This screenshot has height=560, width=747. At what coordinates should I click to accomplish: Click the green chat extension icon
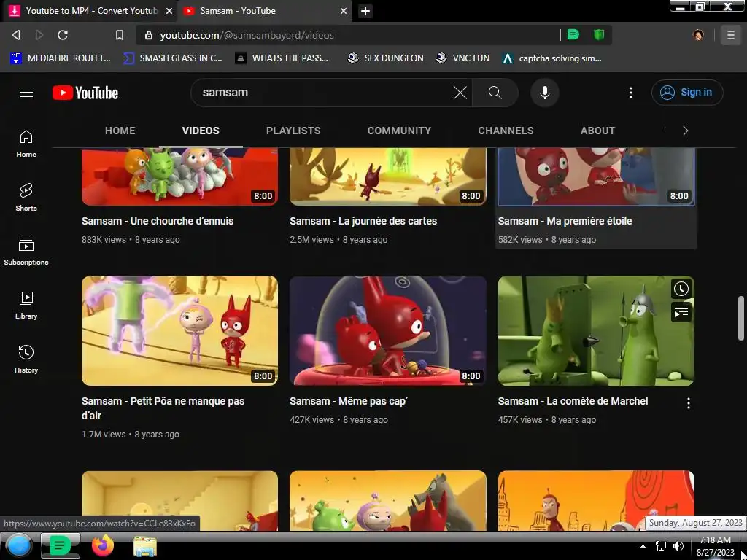click(x=573, y=34)
